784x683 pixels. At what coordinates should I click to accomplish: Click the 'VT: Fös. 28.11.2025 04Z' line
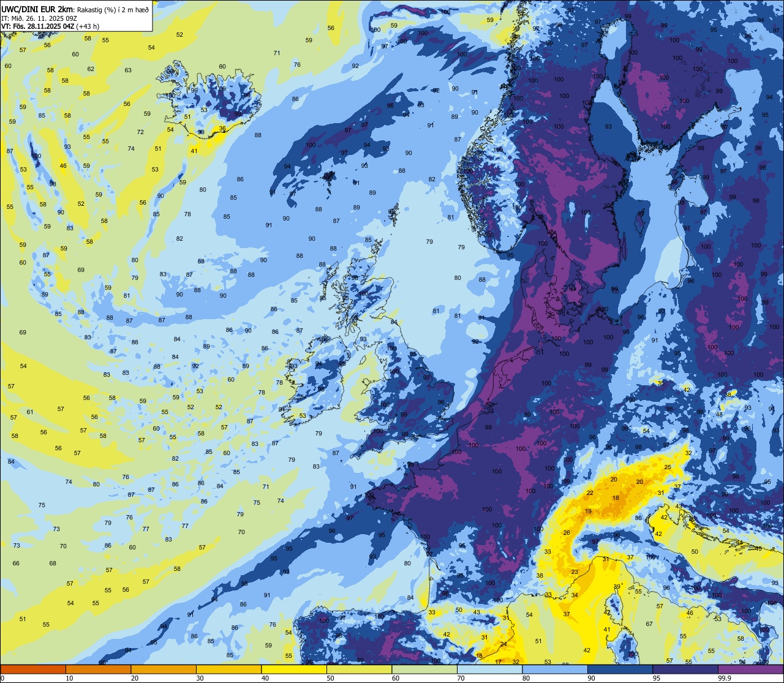point(38,26)
